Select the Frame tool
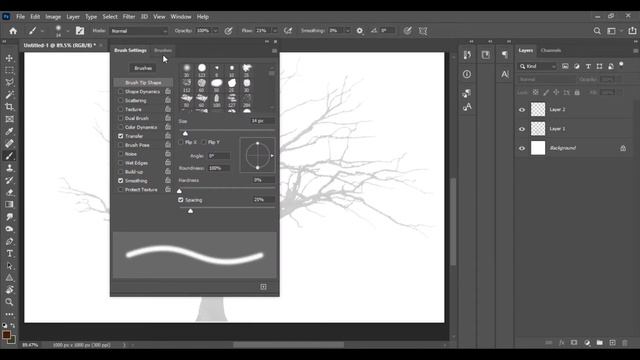This screenshot has width=640, height=360. click(9, 119)
